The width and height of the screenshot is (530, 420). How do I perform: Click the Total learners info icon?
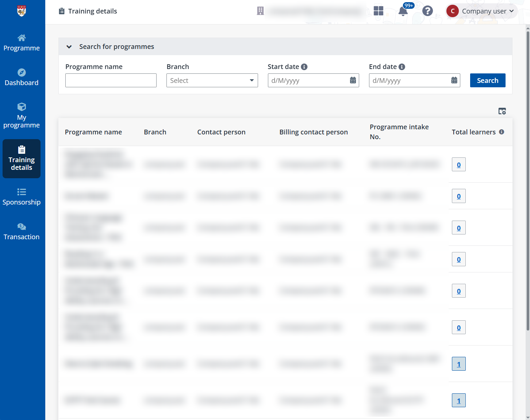(x=502, y=132)
